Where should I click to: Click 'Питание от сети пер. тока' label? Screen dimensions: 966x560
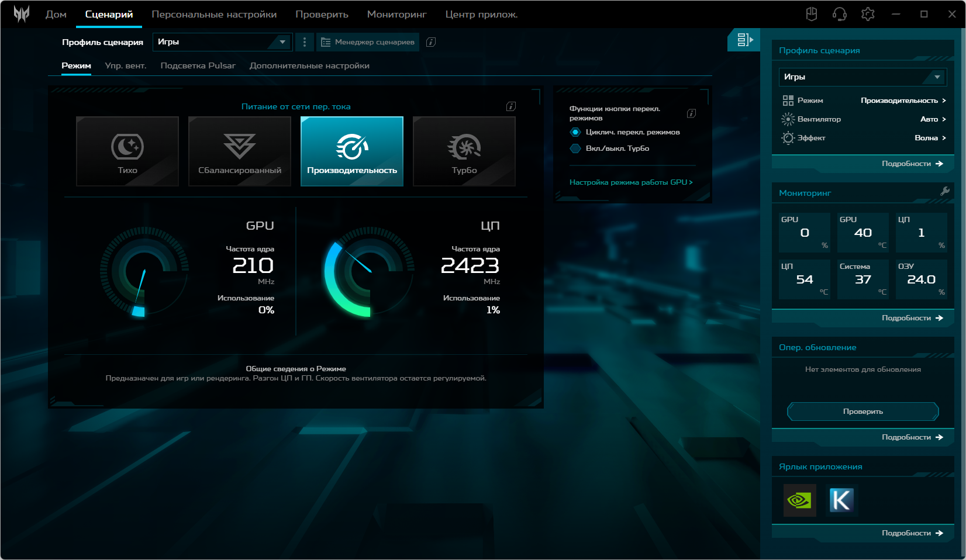click(296, 106)
